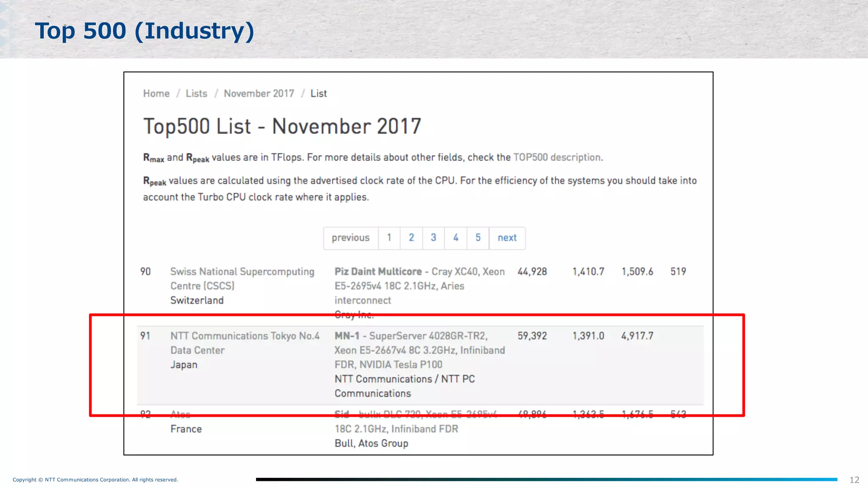Select the 44,928 cores value
Viewport: 868px width, 488px height.
pyautogui.click(x=532, y=272)
